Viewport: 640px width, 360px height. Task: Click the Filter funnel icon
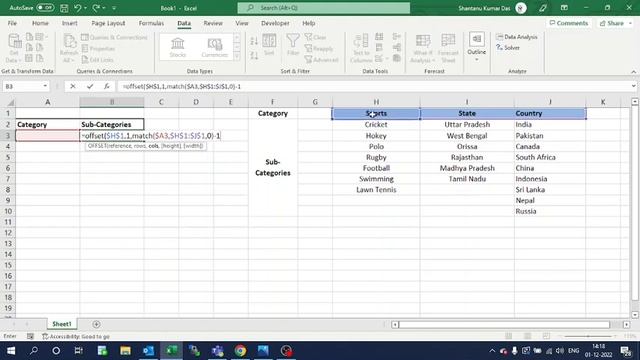point(293,45)
